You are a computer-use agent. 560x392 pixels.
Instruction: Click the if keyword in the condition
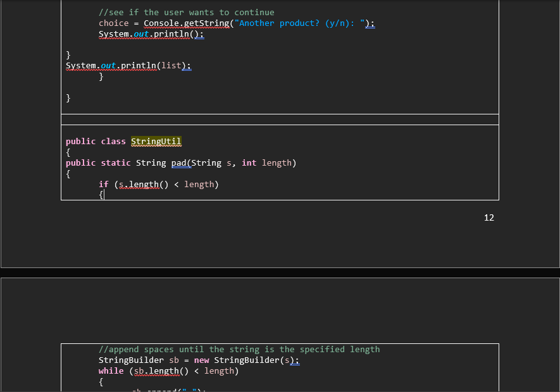[x=103, y=184]
